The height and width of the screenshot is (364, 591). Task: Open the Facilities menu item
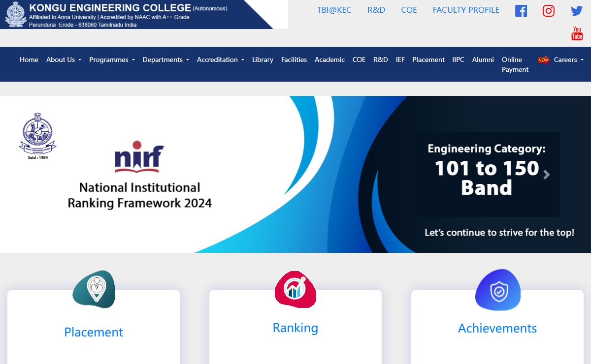[x=294, y=60]
